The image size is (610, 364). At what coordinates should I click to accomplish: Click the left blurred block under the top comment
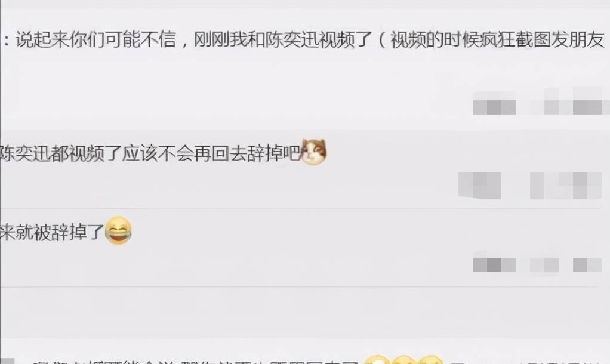(x=494, y=103)
